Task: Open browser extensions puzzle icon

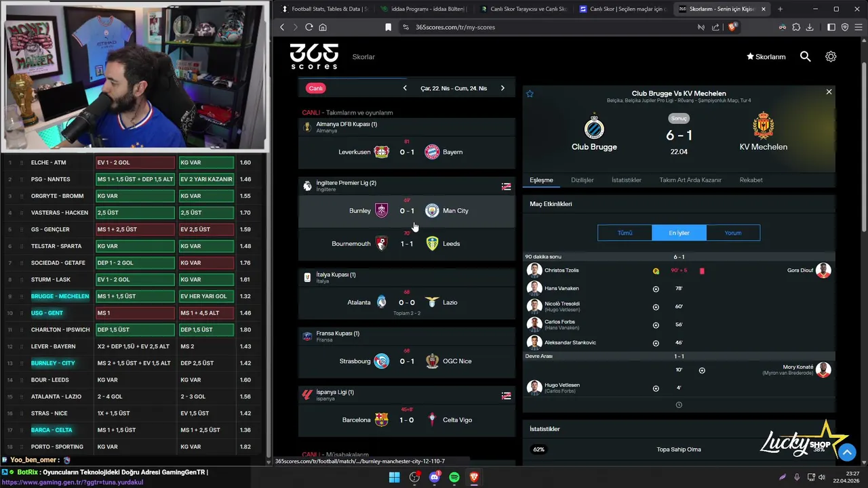Action: coord(796,27)
